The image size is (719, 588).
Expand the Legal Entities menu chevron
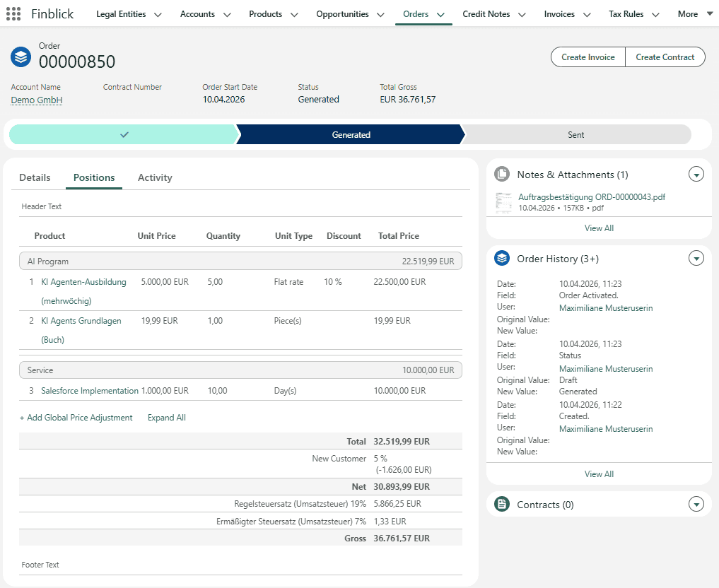click(x=158, y=15)
